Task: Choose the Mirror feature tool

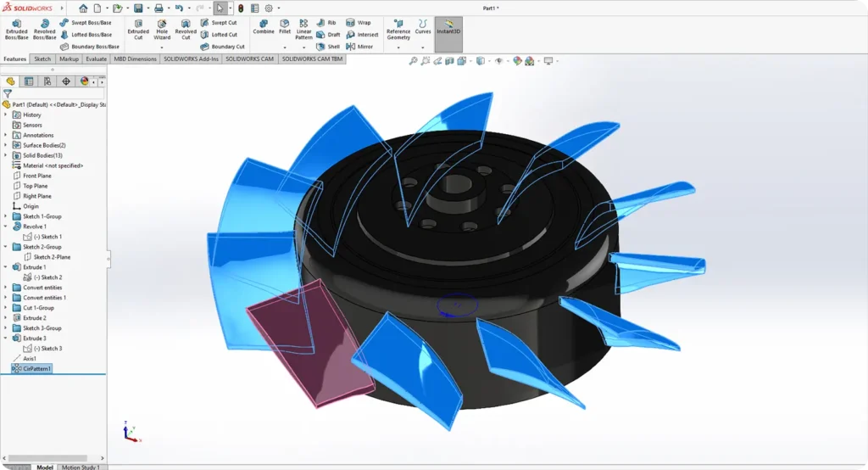Action: pos(359,47)
